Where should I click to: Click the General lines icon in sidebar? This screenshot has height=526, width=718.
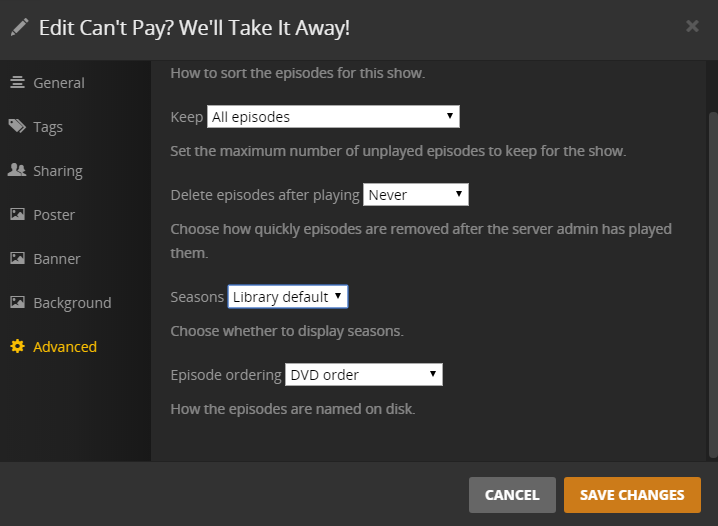17,83
